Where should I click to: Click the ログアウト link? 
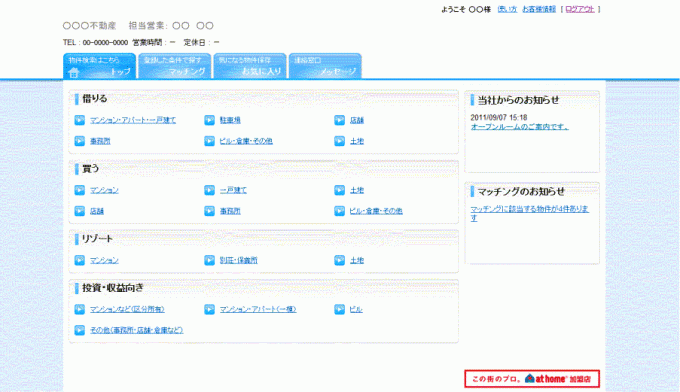click(x=580, y=9)
